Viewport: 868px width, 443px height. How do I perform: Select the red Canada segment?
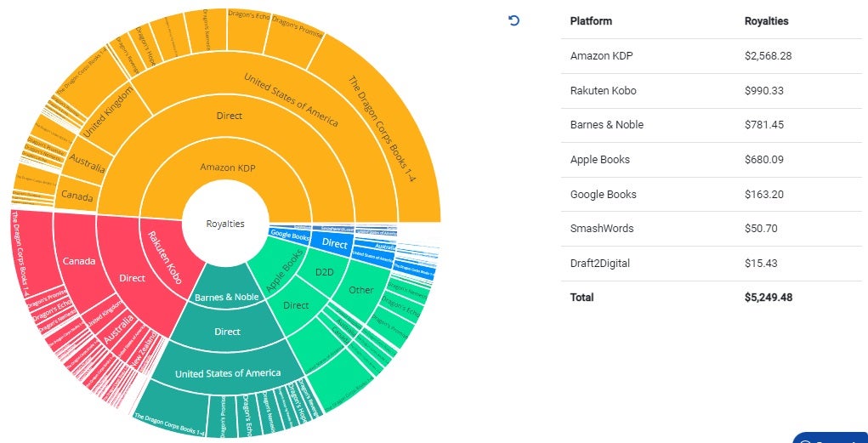78,261
